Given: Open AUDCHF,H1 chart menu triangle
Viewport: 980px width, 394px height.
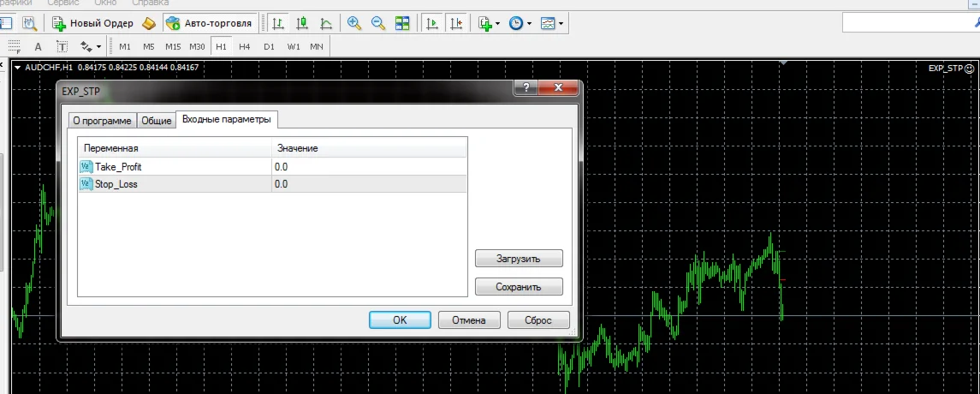Looking at the screenshot, I should pos(17,68).
